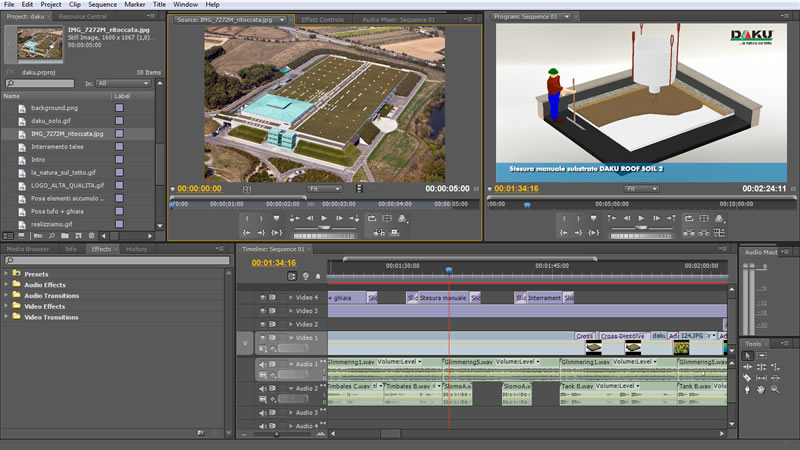This screenshot has width=800, height=450.
Task: Toggle Video 2 track output eye
Action: (263, 324)
